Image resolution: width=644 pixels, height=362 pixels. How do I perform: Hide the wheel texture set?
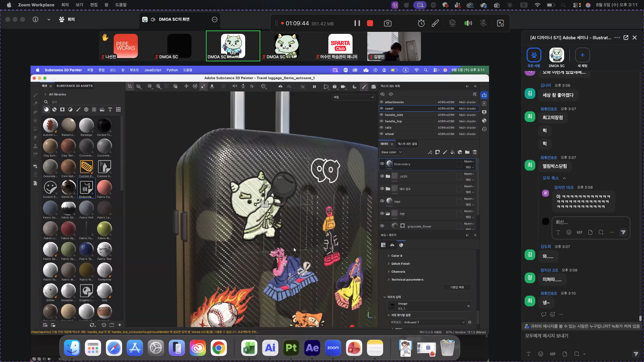point(381,134)
